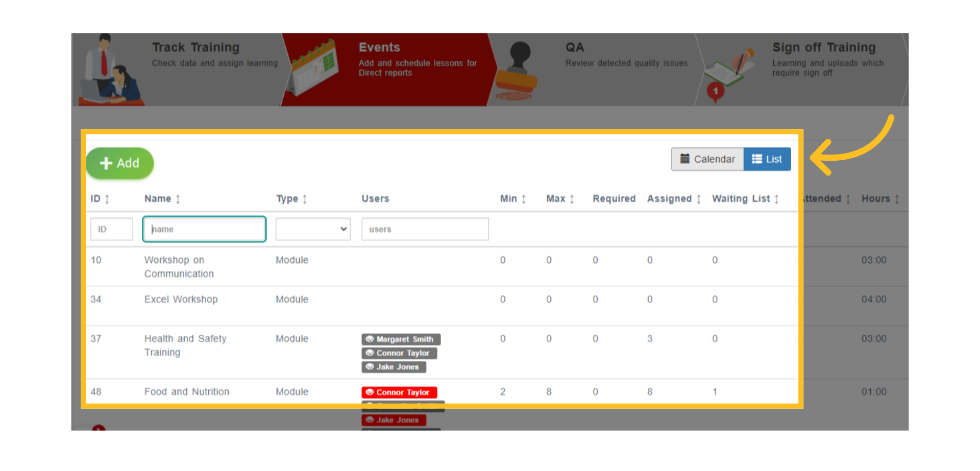Click the QA rubber stamp icon
The height and width of the screenshot is (471, 980).
(517, 70)
